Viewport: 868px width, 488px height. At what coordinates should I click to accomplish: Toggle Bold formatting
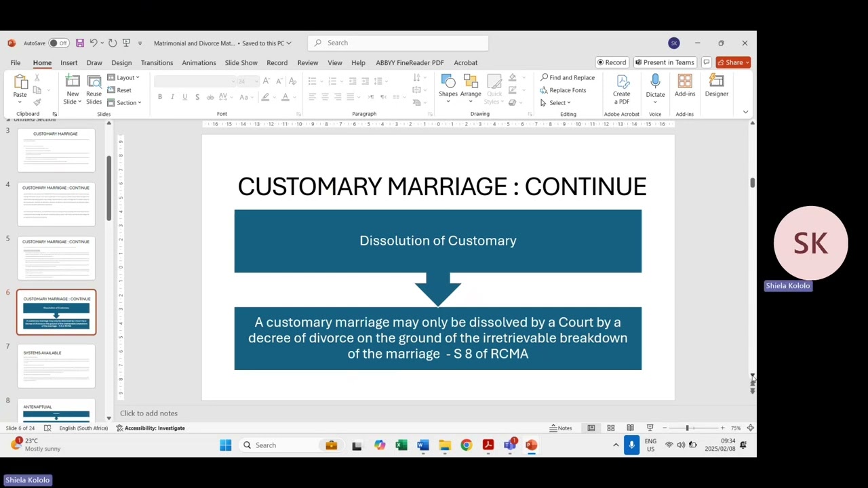160,97
